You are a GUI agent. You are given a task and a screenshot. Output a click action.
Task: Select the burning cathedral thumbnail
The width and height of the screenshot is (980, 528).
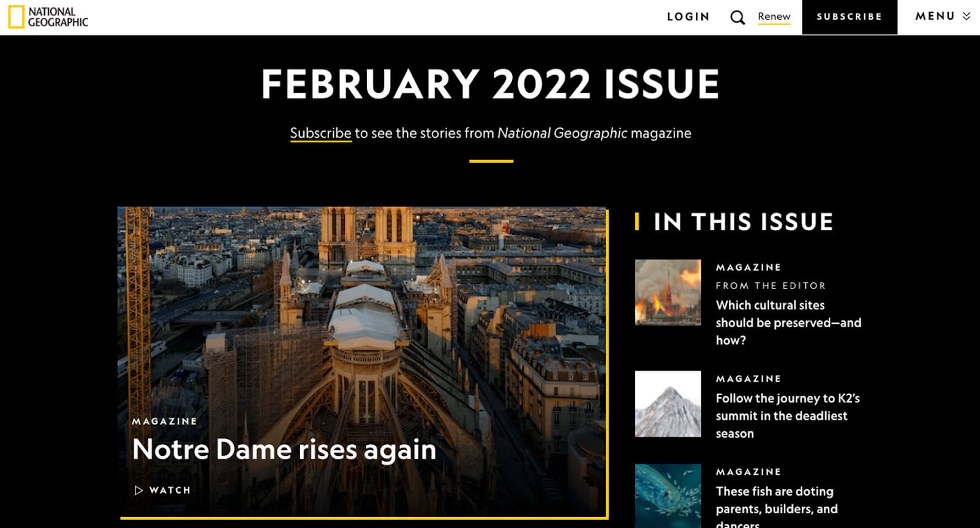pos(668,292)
